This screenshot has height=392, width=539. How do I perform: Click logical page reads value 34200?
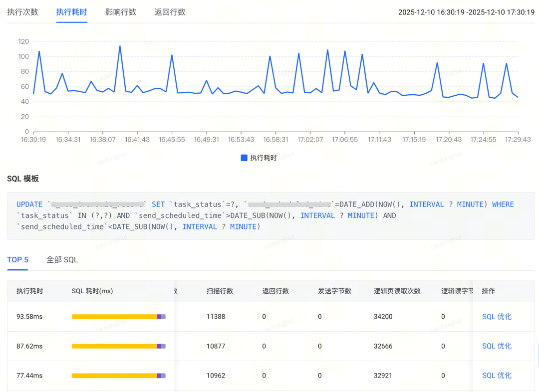click(383, 317)
